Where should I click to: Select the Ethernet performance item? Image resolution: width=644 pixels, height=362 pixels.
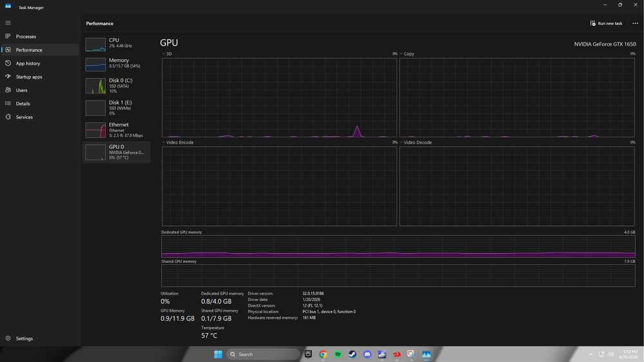coord(117,130)
